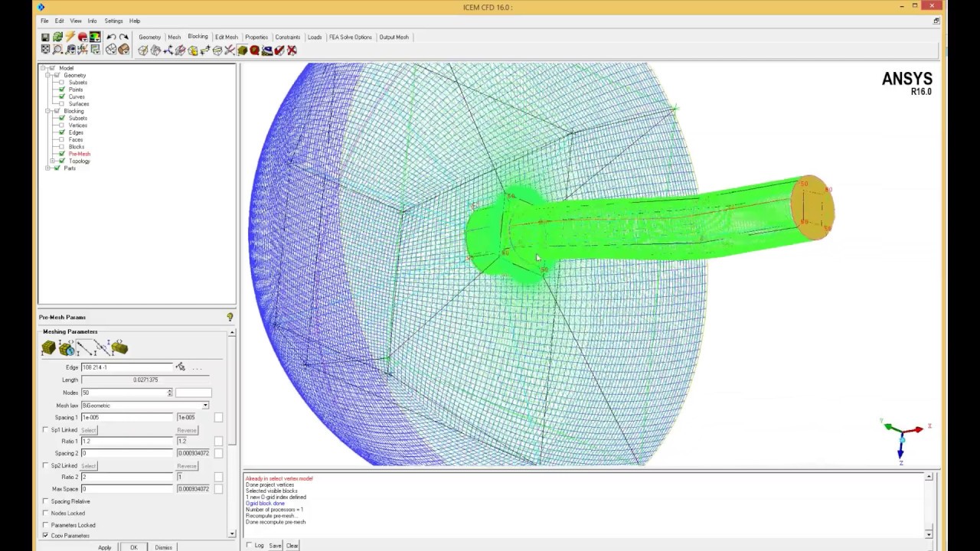Click the select edge picker icon
This screenshot has height=551, width=980.
(180, 367)
